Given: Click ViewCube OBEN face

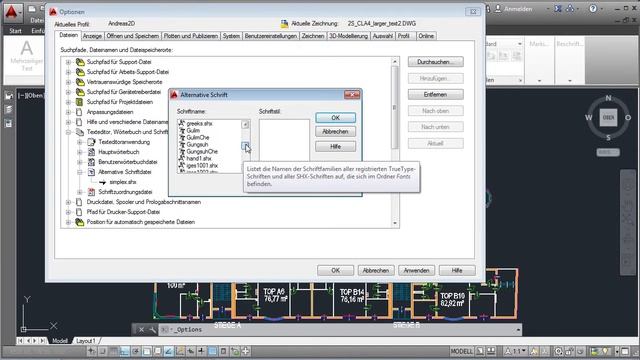Looking at the screenshot, I should (608, 118).
